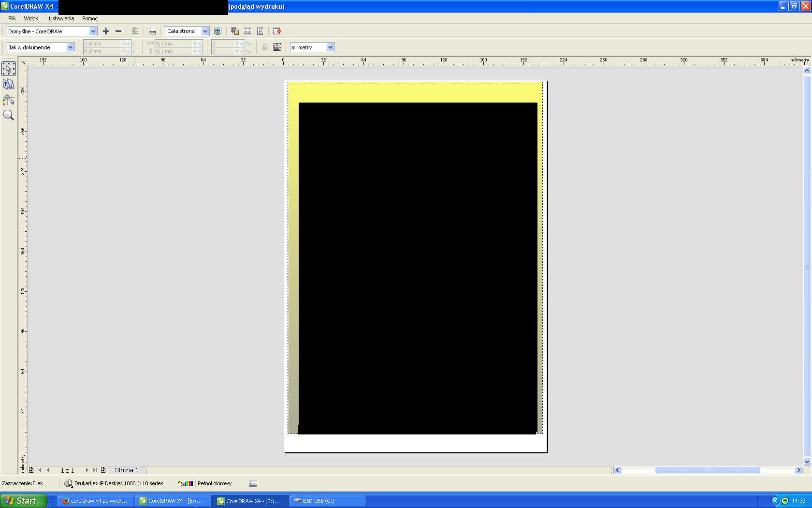
Task: Toggle color separations button
Action: (235, 31)
